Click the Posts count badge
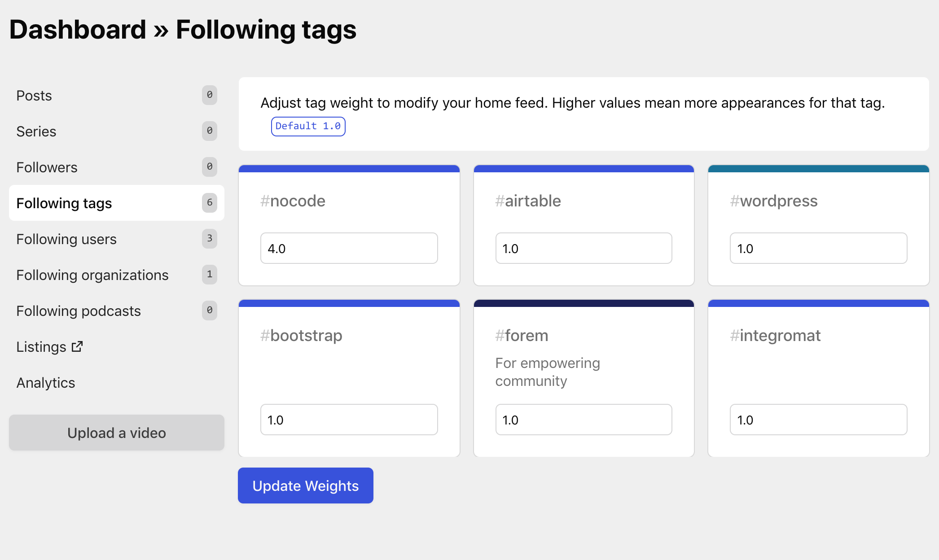 [209, 95]
